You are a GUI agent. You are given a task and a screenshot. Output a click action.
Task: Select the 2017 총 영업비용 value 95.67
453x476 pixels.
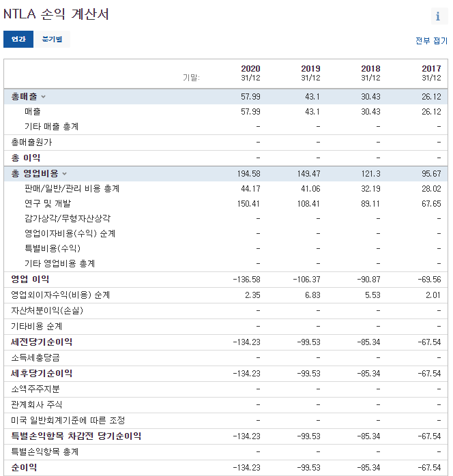(x=431, y=174)
